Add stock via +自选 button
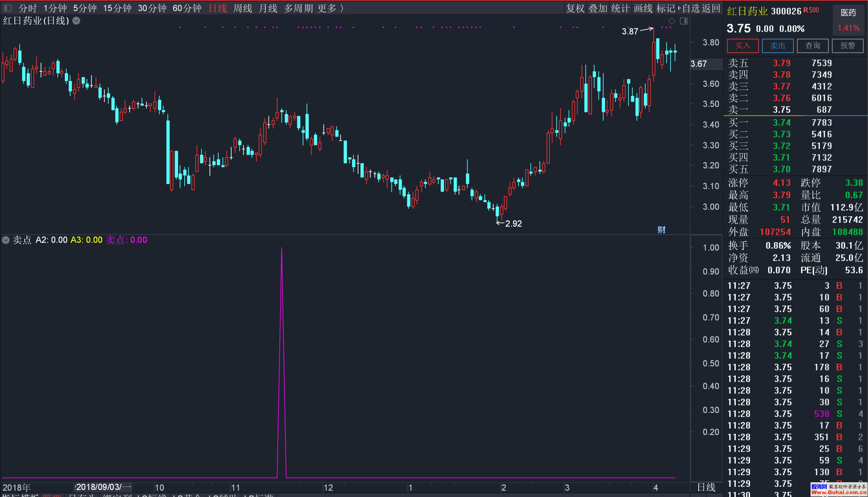The image size is (868, 497). [x=689, y=8]
